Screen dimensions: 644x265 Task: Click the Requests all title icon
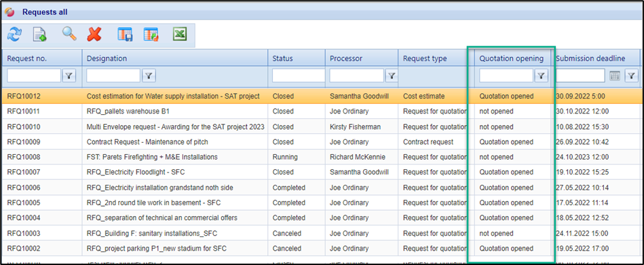(x=10, y=12)
